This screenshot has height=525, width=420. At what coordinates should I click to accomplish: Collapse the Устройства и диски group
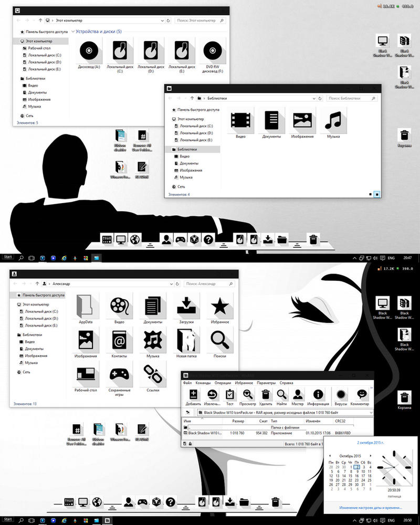pos(72,32)
